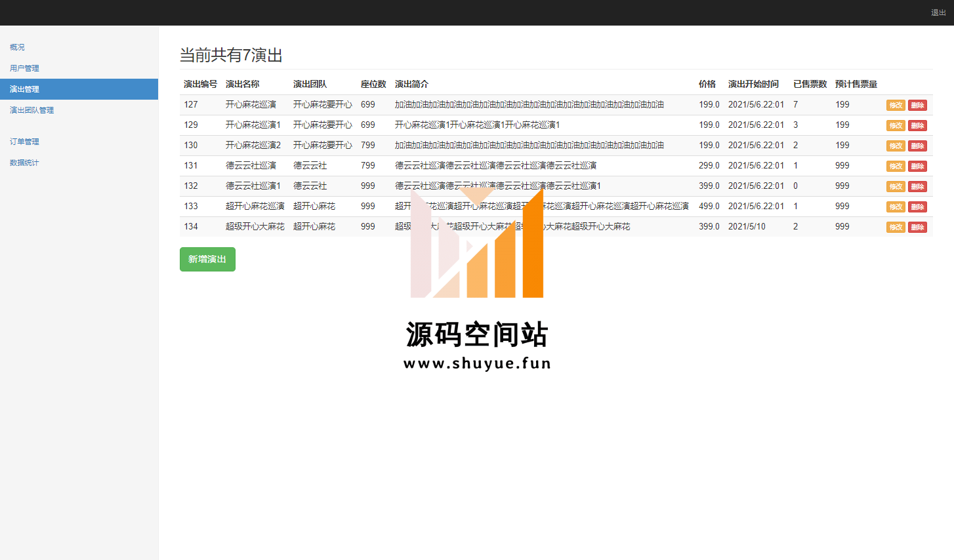Viewport: 954px width, 560px height.
Task: Click 修改 on show 133 row
Action: (895, 207)
